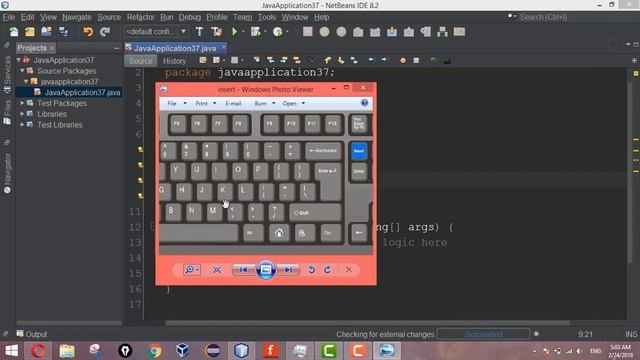Open the Output panel

[x=32, y=334]
